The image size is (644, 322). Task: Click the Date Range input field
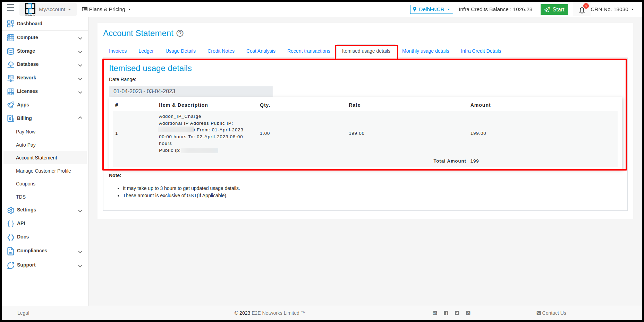pos(191,92)
